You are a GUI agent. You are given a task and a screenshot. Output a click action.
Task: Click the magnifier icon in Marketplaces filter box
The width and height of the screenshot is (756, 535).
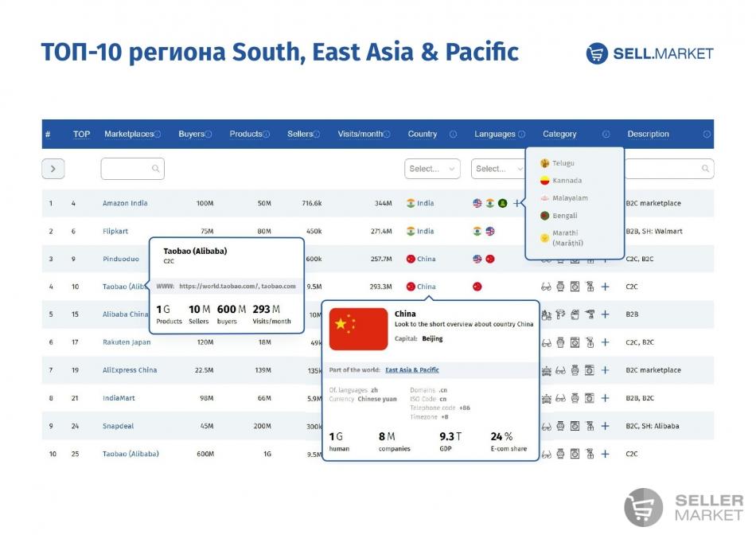(156, 169)
